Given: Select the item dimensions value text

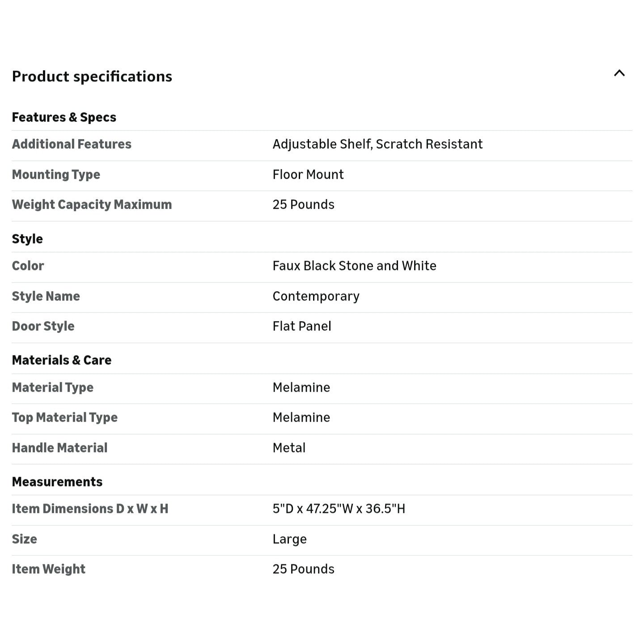Looking at the screenshot, I should (x=339, y=508).
